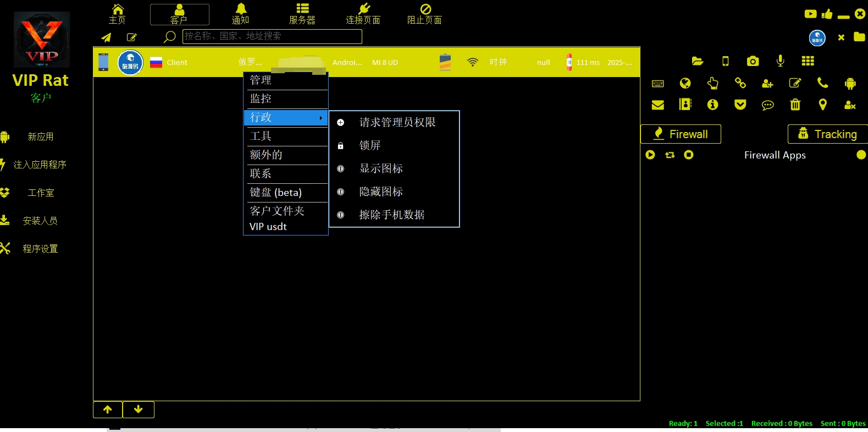Choose 显示图标 in the submenu
This screenshot has width=868, height=432.
coord(394,169)
